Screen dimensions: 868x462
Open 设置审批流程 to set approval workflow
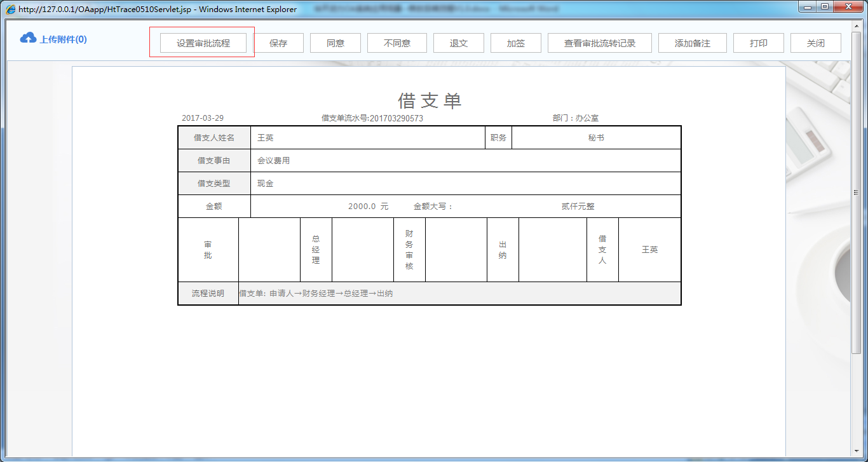tap(201, 43)
